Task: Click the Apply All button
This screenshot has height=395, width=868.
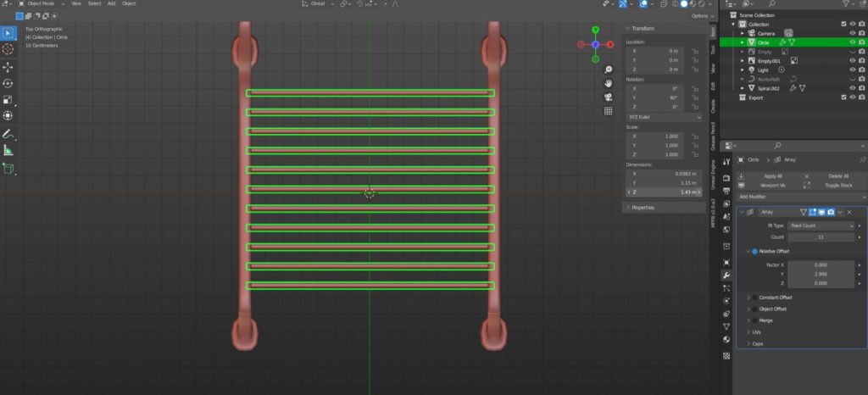Action: click(x=772, y=176)
